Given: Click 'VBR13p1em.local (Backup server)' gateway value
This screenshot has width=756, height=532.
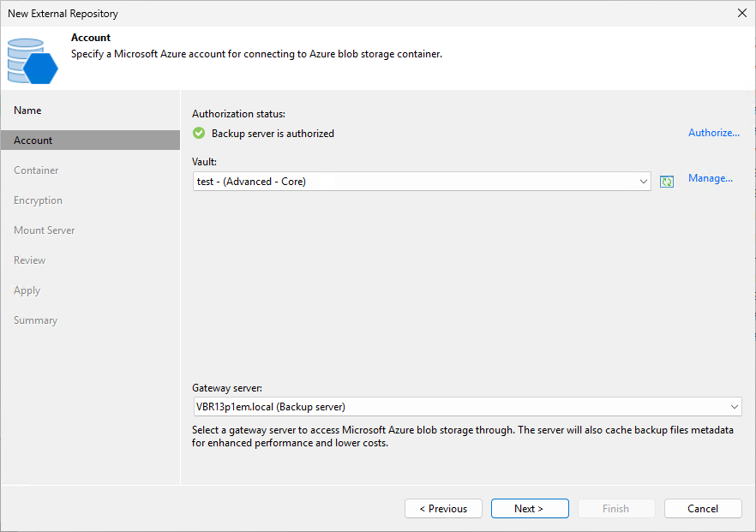Looking at the screenshot, I should [271, 407].
